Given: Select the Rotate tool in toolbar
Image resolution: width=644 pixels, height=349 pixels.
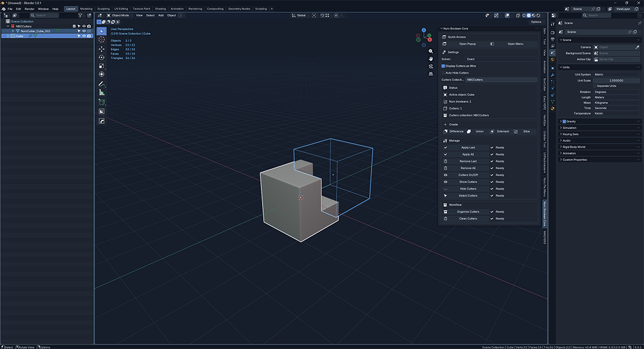Looking at the screenshot, I should point(101,58).
